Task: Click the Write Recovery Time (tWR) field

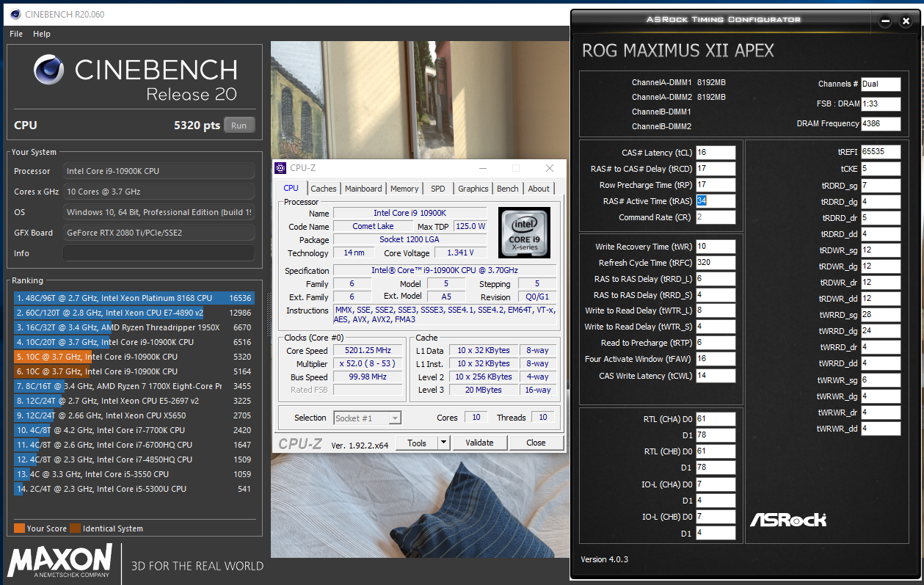Action: click(x=716, y=247)
